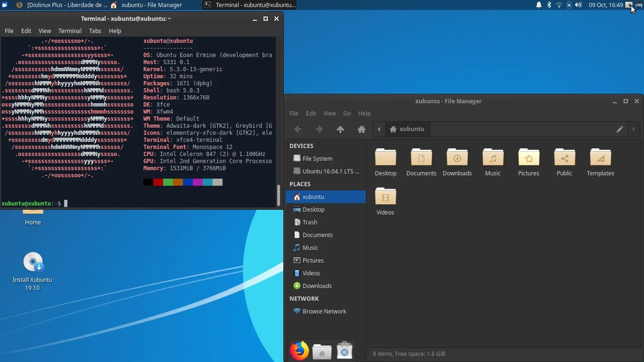
Task: Open Edit menu in File Manager
Action: coord(311,113)
